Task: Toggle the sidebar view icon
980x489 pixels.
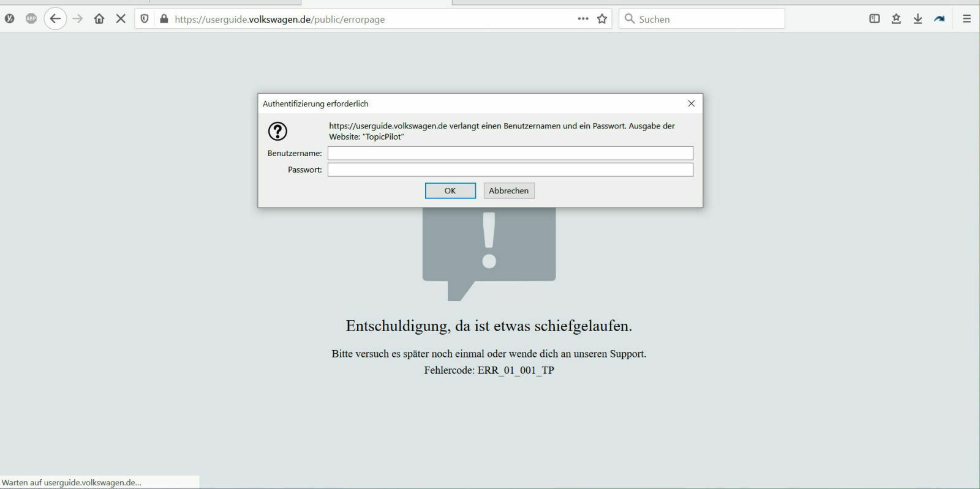Action: 875,19
